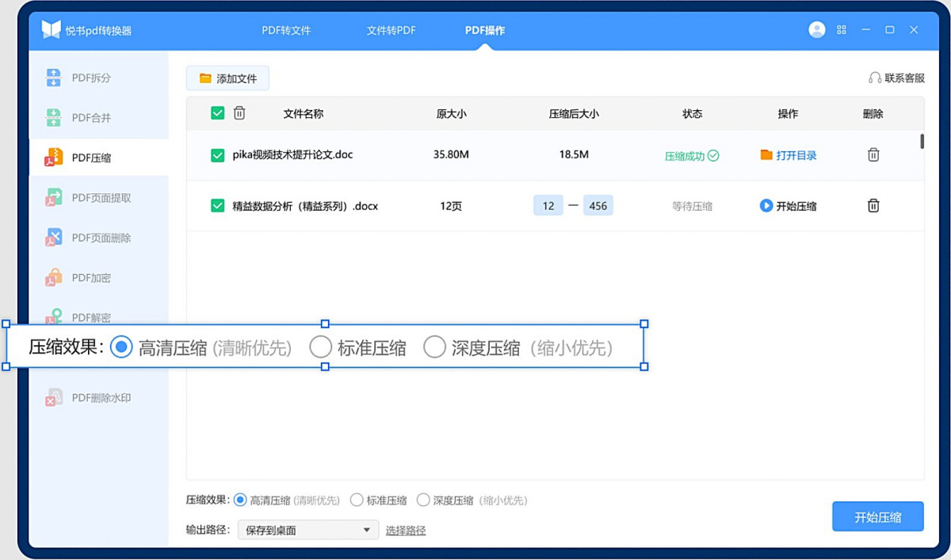
Task: Switch to the 文件转PDF tab
Action: pyautogui.click(x=390, y=29)
